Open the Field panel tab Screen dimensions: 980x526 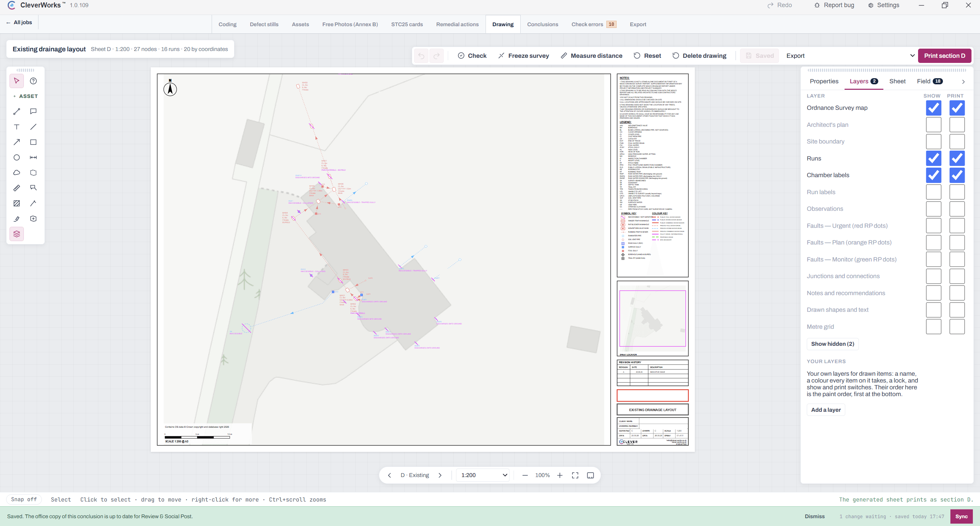(930, 81)
